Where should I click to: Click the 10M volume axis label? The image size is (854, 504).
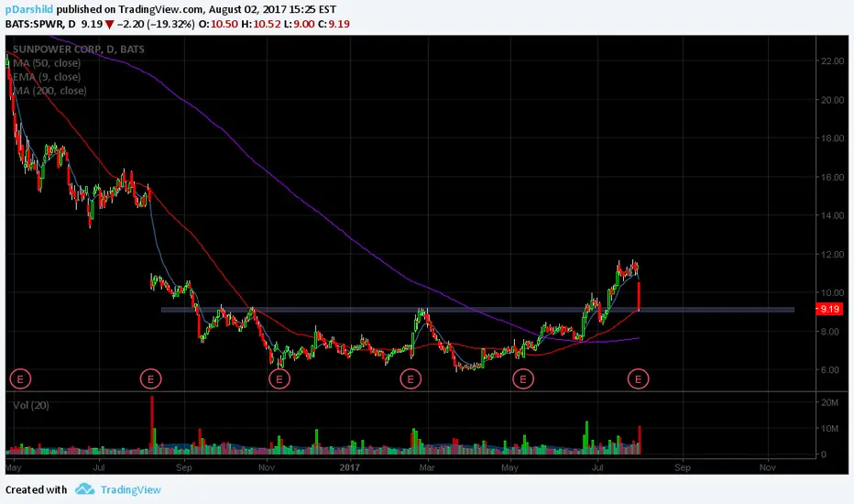829,428
